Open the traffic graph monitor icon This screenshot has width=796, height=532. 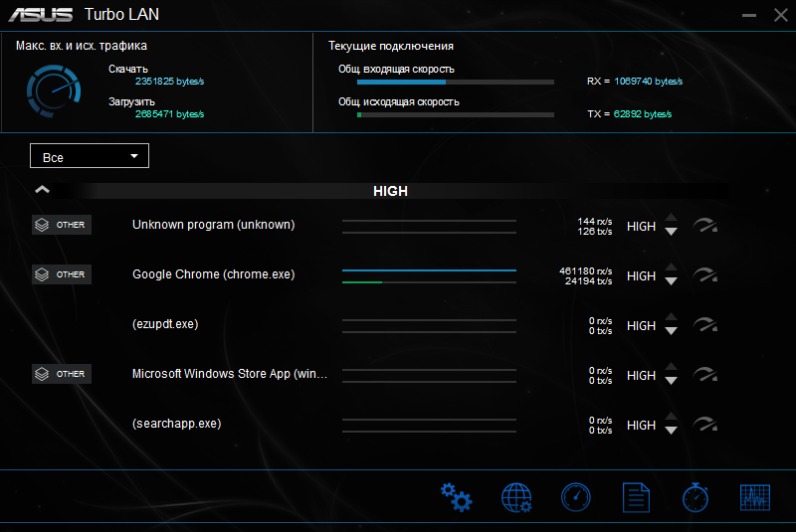coord(755,497)
